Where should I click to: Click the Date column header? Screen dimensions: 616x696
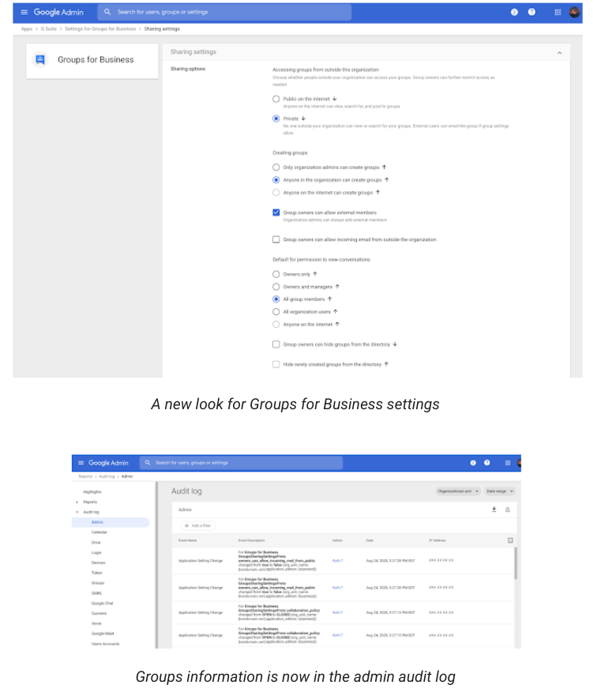click(x=370, y=540)
